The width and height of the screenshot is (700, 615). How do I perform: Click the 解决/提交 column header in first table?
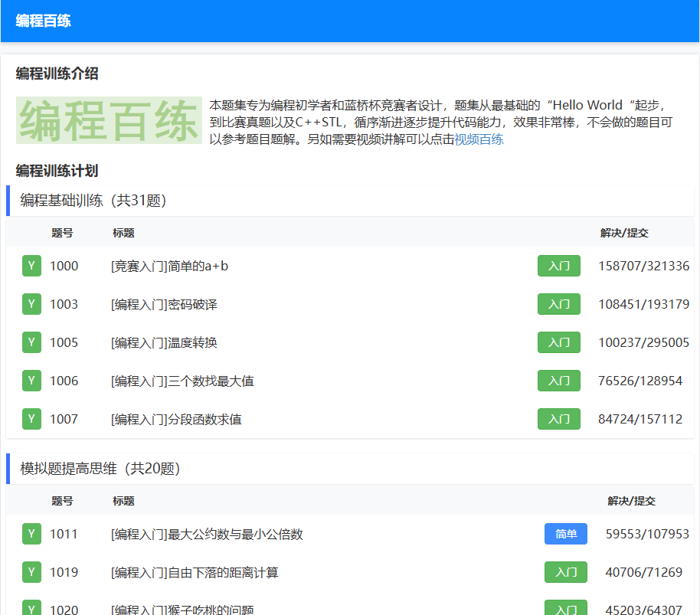point(624,233)
